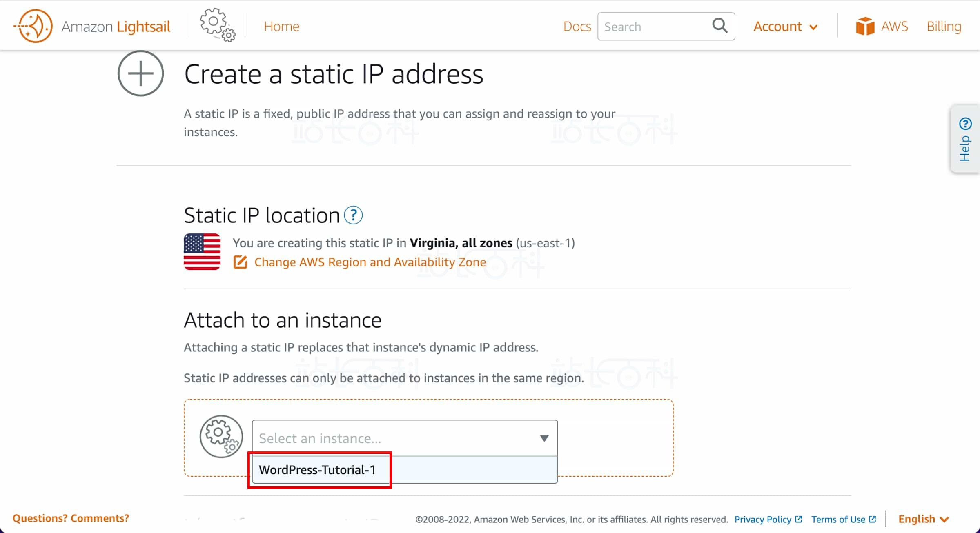Open the Docs link
This screenshot has height=533, width=980.
[577, 27]
